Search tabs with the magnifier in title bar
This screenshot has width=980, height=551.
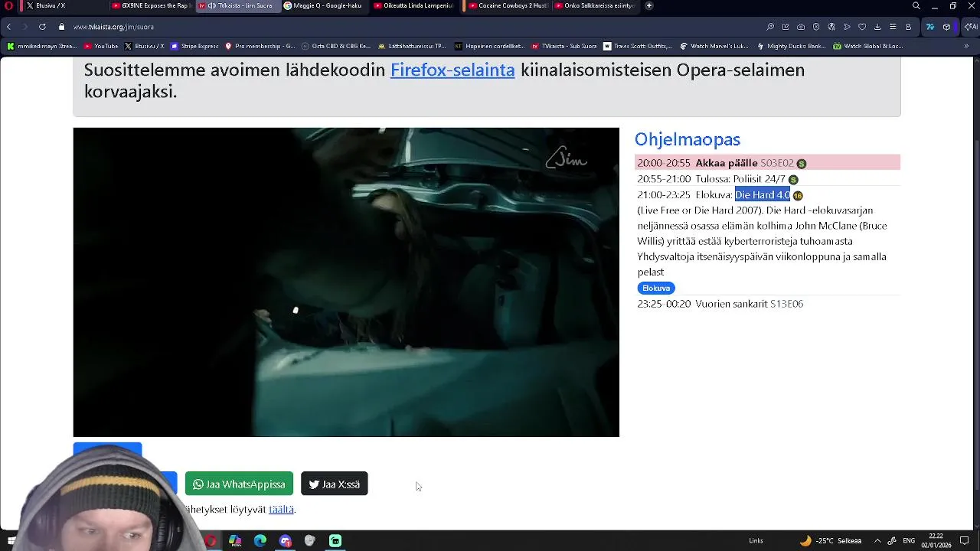(916, 5)
